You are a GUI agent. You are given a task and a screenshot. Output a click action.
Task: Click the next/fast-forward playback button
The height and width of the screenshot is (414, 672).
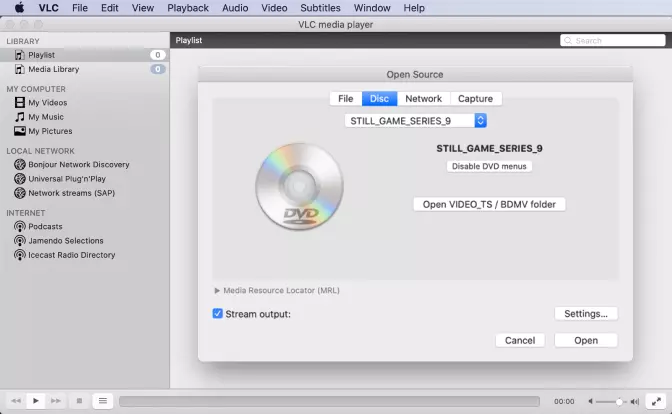[x=56, y=401]
